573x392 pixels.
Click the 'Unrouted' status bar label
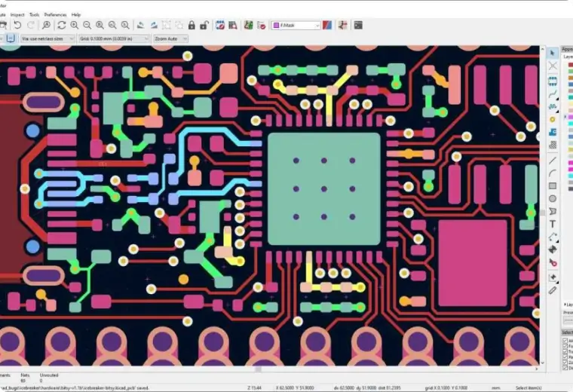coord(49,375)
